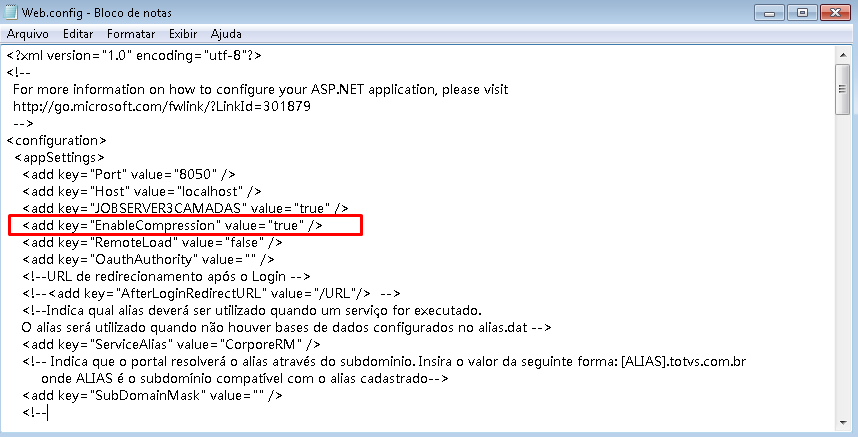This screenshot has height=437, width=858.
Task: Click the Notepad icon in title bar
Action: [x=11, y=12]
